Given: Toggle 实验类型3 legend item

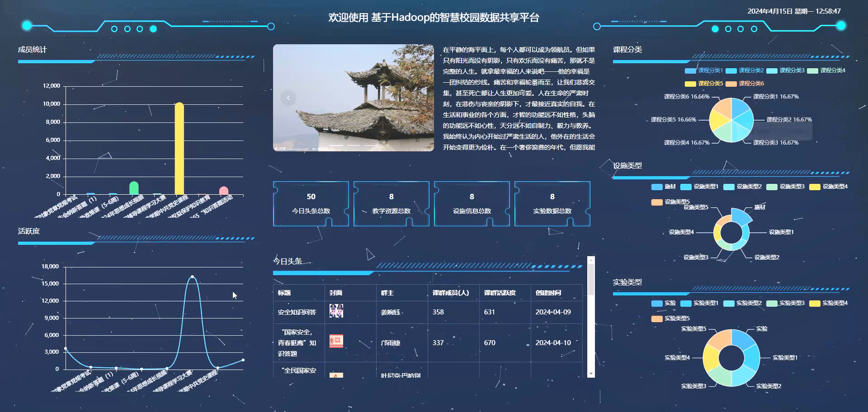Looking at the screenshot, I should point(785,303).
